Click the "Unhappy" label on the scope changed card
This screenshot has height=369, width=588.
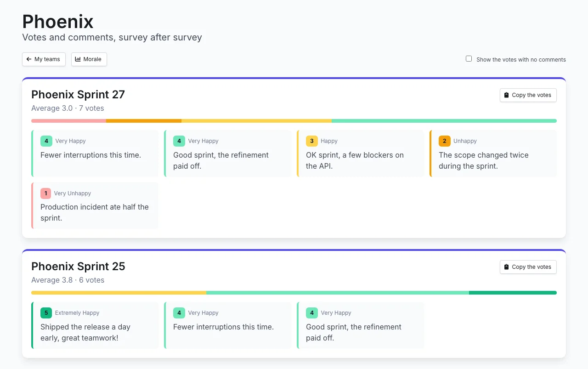tap(465, 141)
